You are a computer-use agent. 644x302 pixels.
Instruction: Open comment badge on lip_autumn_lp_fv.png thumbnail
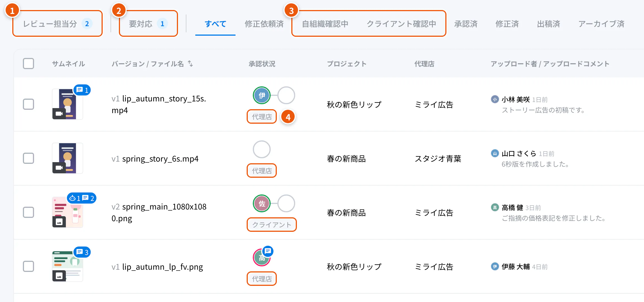82,252
